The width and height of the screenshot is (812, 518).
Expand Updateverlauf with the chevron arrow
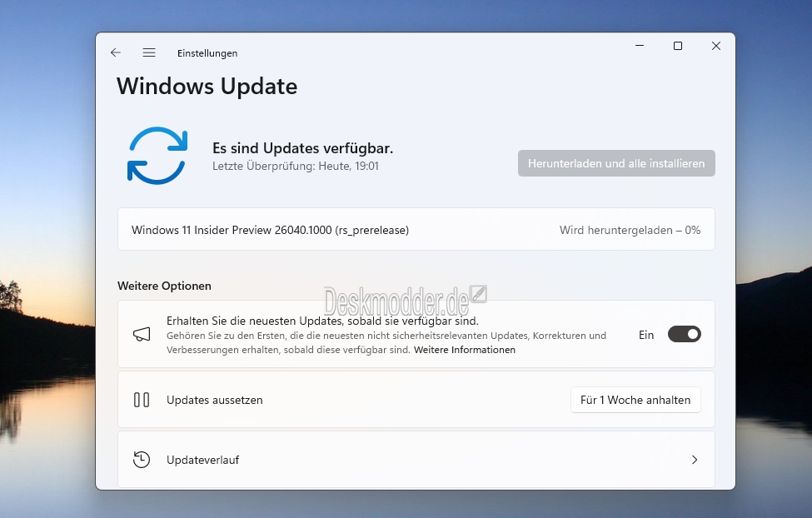(695, 460)
